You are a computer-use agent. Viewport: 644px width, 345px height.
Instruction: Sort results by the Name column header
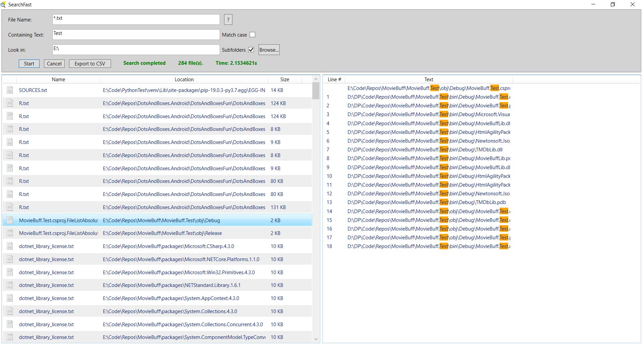click(x=58, y=79)
